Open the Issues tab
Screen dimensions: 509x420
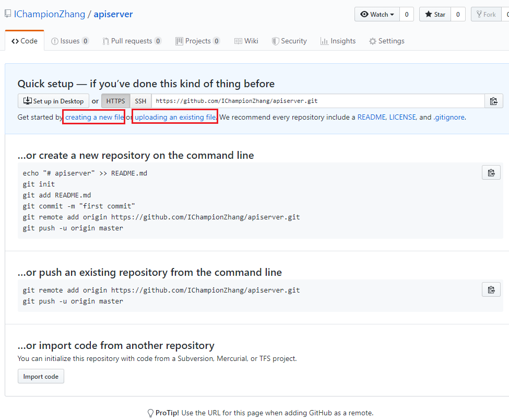click(x=70, y=41)
